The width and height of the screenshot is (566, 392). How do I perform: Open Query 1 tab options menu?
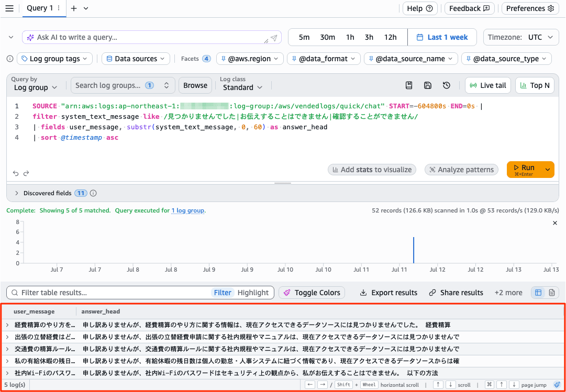click(x=59, y=8)
